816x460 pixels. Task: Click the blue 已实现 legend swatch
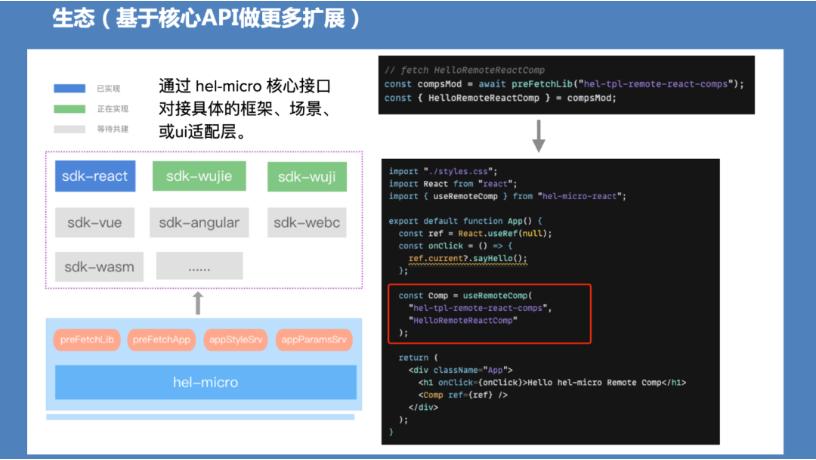click(70, 88)
